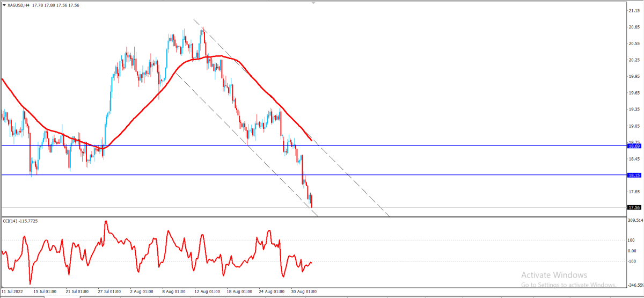
Task: Click the 30 Aug 01:00 time marker
Action: click(x=304, y=292)
